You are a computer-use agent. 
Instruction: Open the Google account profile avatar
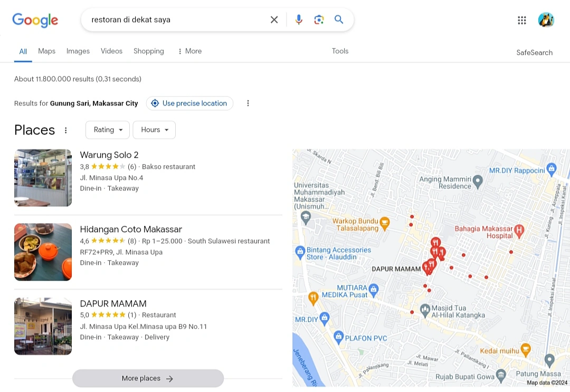[546, 20]
